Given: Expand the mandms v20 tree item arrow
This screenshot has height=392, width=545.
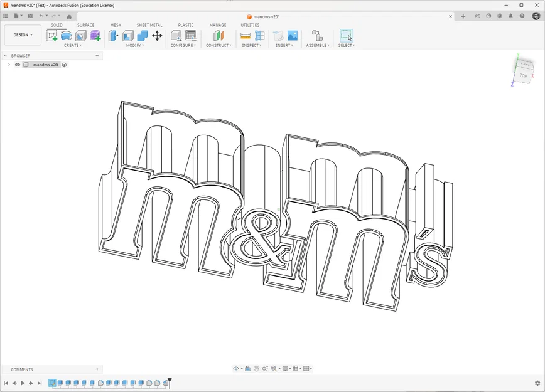Looking at the screenshot, I should click(x=9, y=65).
